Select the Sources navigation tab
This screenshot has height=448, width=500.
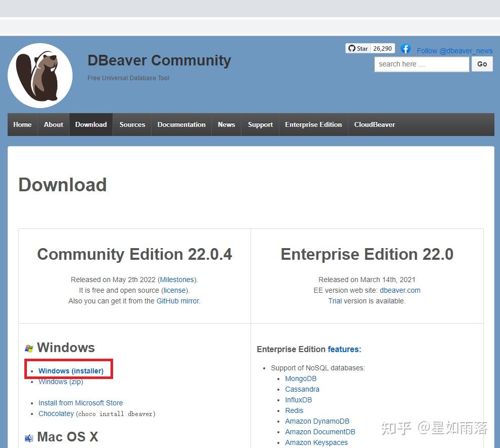tap(132, 124)
